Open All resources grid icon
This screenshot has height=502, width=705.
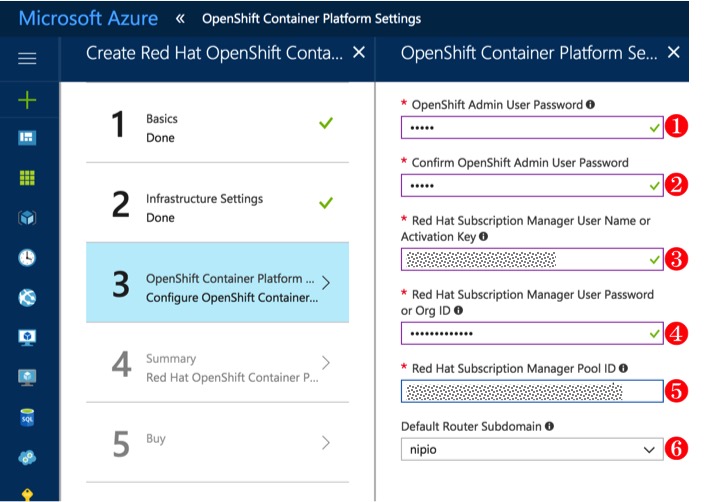27,178
